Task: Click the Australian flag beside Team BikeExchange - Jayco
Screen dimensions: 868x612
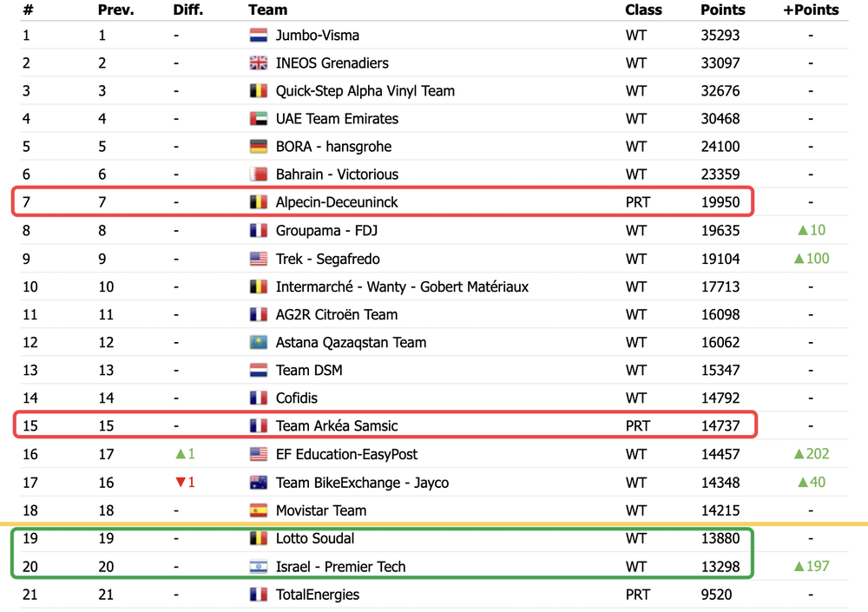Action: click(259, 483)
